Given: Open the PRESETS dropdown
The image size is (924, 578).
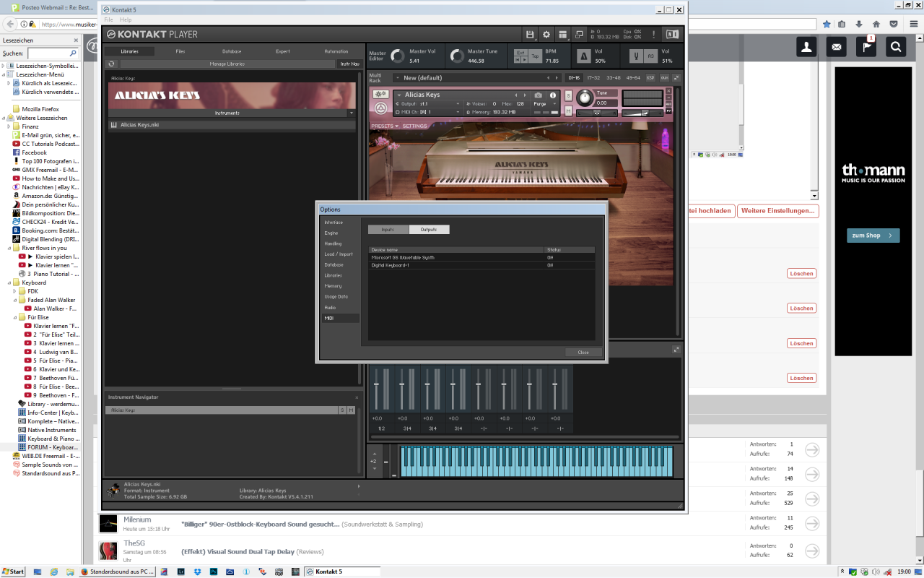Looking at the screenshot, I should (384, 126).
